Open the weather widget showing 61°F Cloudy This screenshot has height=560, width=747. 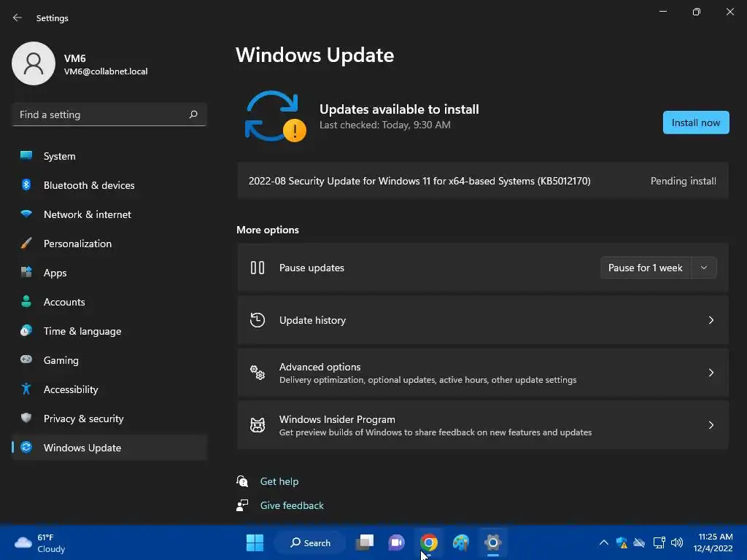tap(40, 542)
